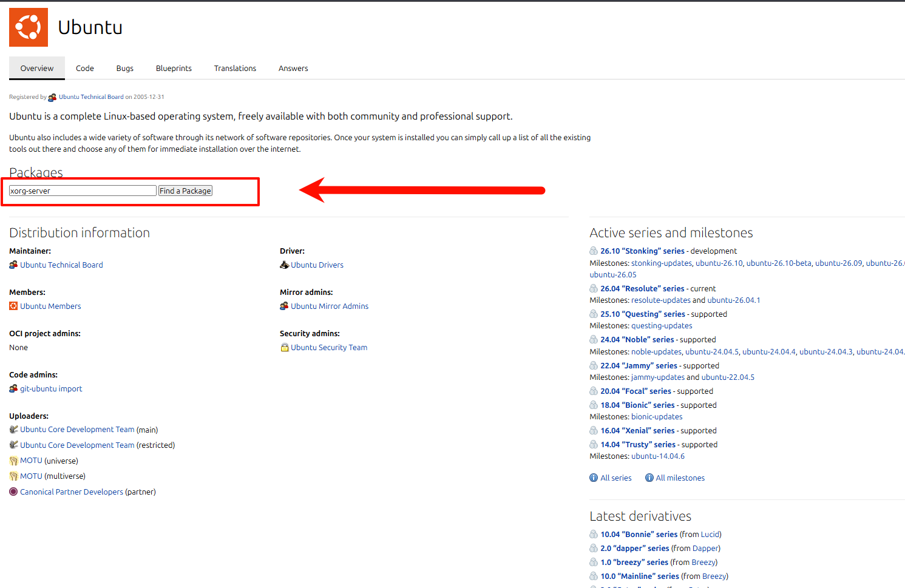Click the Ubuntu Security Team lock icon
905x588 pixels.
[x=284, y=347]
